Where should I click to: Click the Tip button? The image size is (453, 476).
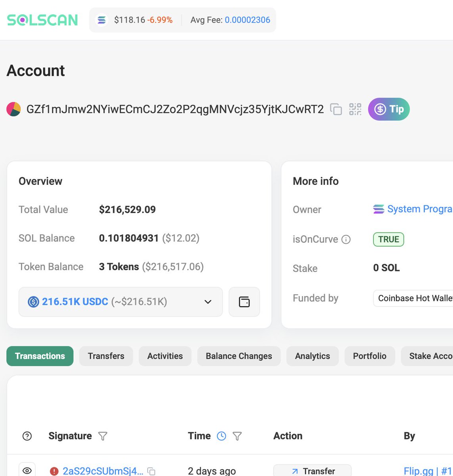(389, 109)
